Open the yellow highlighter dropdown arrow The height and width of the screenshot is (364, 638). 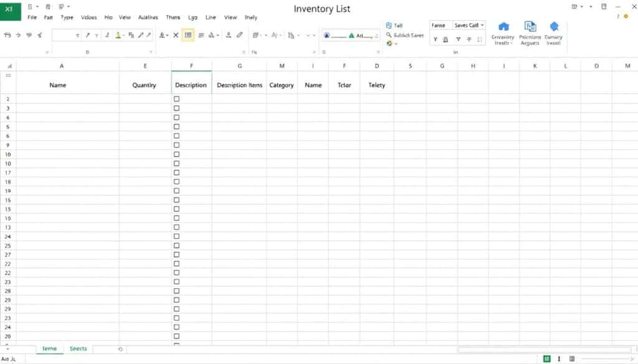click(124, 35)
